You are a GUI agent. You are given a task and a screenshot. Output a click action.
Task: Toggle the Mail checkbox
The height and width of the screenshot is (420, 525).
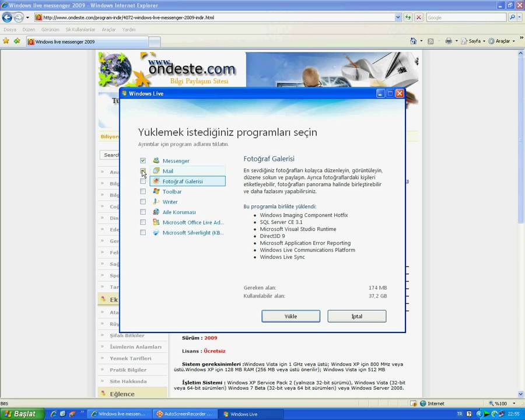coord(143,171)
